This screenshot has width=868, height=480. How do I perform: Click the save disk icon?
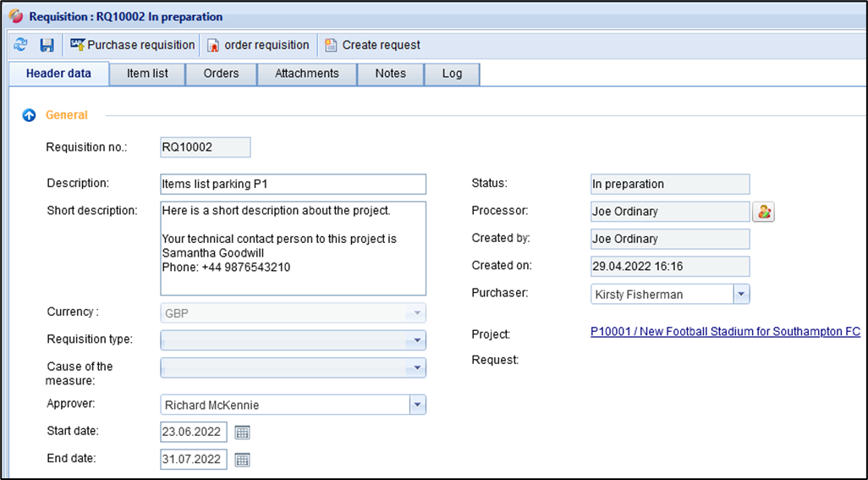point(47,45)
